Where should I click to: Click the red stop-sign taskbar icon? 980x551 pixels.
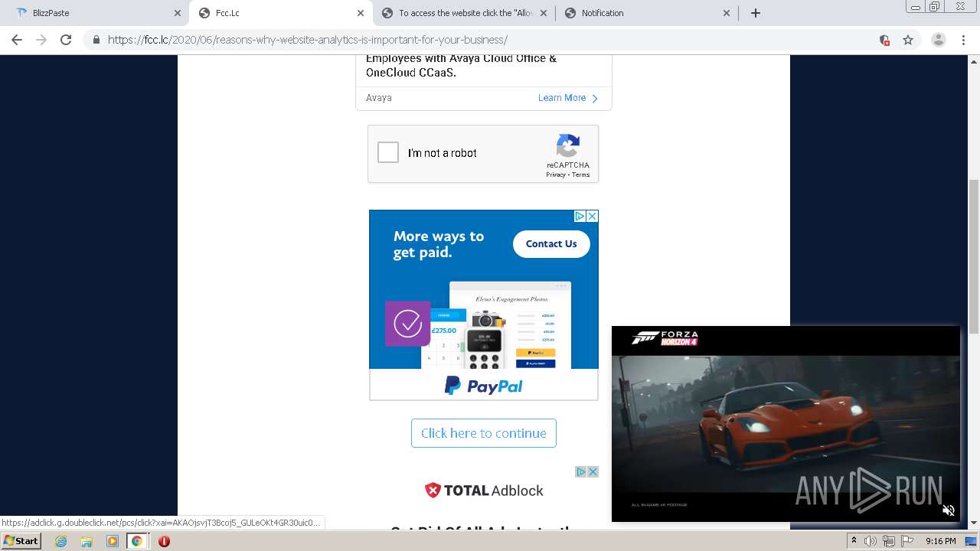(164, 541)
